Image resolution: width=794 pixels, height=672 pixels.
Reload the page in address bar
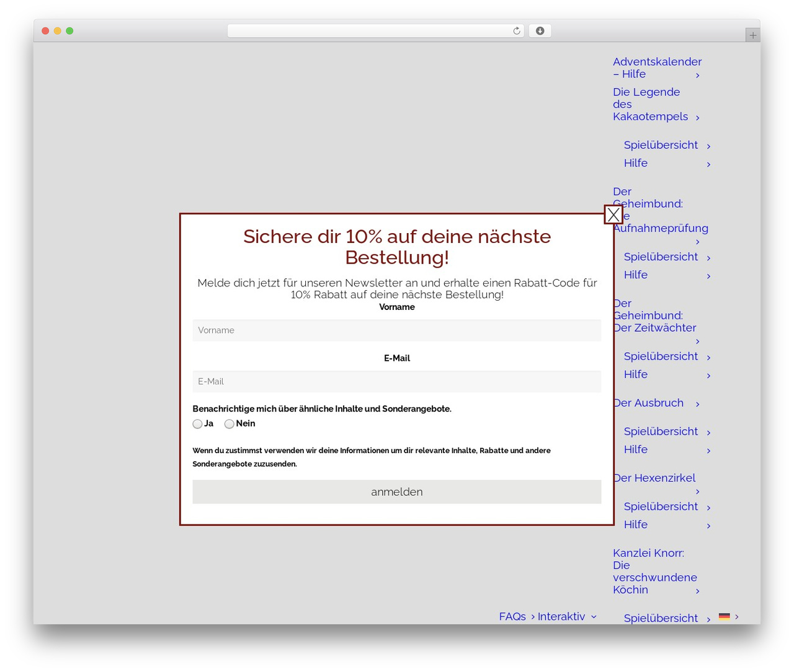517,31
